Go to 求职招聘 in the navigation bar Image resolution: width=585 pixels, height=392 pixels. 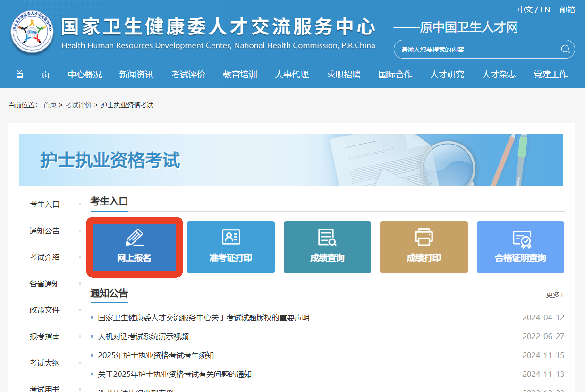pyautogui.click(x=343, y=75)
